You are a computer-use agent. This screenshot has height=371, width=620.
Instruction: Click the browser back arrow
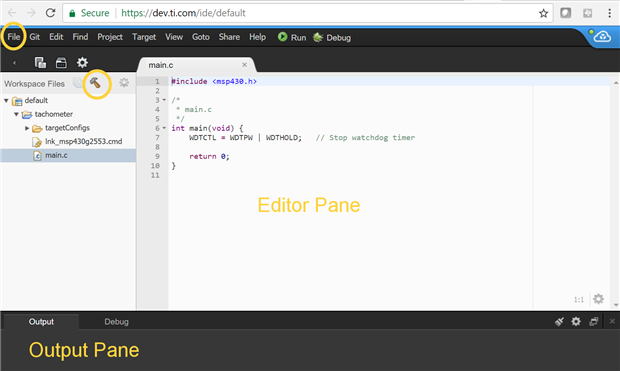(12, 13)
